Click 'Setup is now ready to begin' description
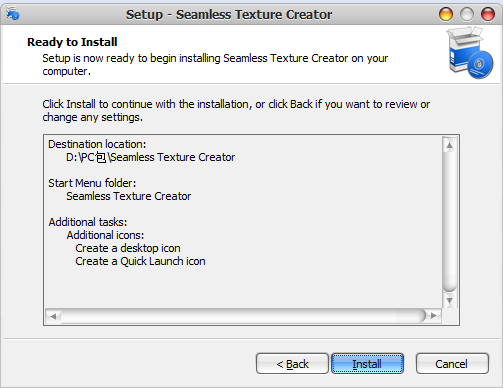Viewport: 503px width, 388px height. click(x=215, y=65)
